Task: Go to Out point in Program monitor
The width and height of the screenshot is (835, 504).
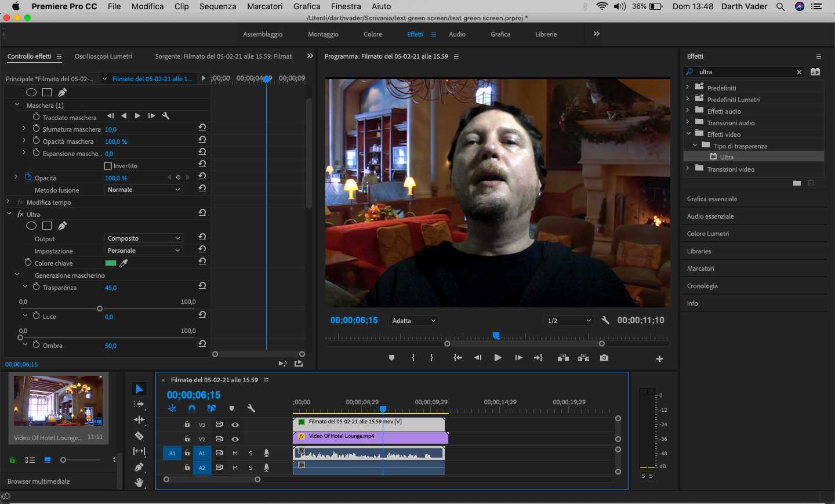Action: pos(538,358)
